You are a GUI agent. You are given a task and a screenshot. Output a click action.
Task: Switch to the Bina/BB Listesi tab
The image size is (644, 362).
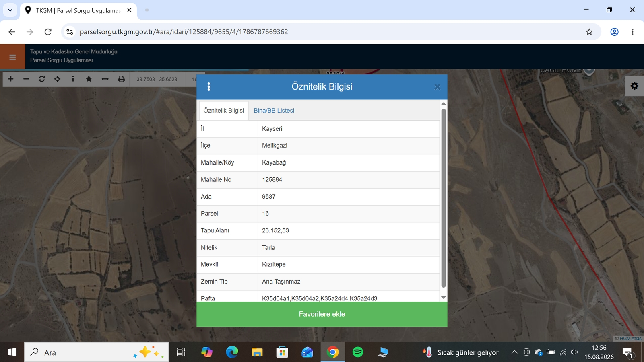coord(274,111)
